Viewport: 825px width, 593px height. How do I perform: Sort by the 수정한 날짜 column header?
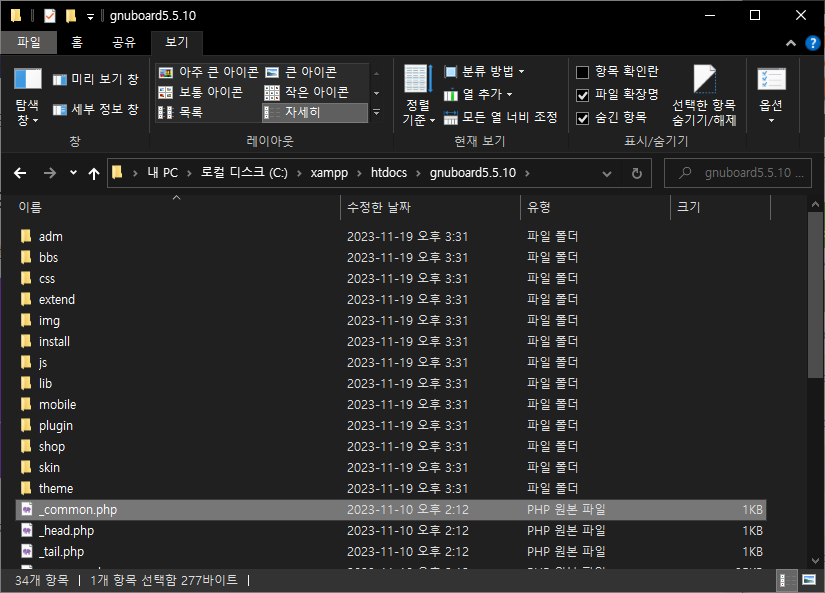pos(430,207)
